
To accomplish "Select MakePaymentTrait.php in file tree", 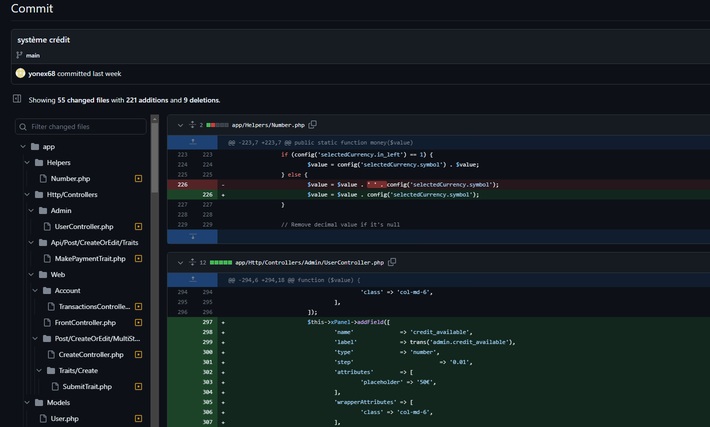I will click(90, 259).
